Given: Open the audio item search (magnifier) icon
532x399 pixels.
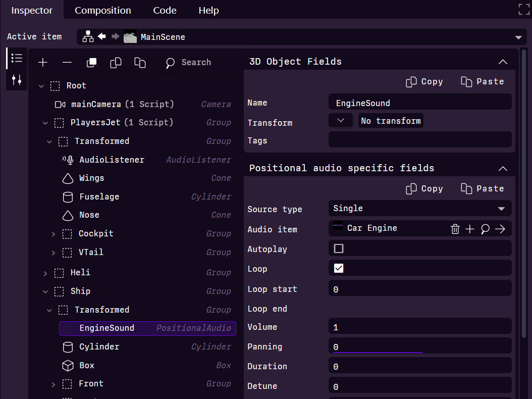Looking at the screenshot, I should [x=485, y=228].
